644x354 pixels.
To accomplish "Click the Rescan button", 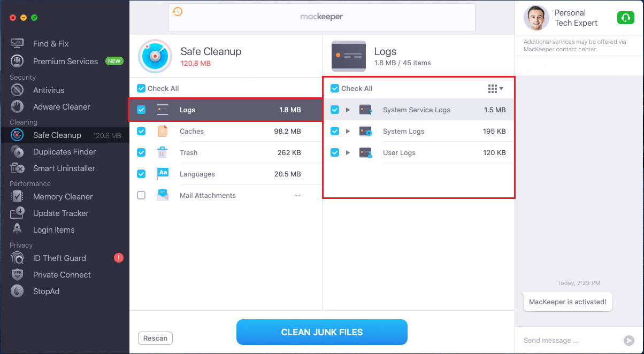I will tap(156, 338).
